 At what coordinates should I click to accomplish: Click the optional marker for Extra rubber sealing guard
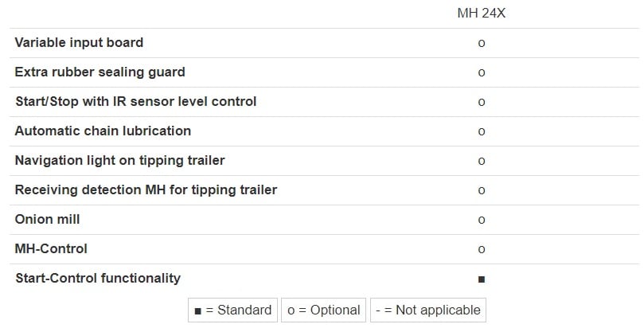pos(482,72)
